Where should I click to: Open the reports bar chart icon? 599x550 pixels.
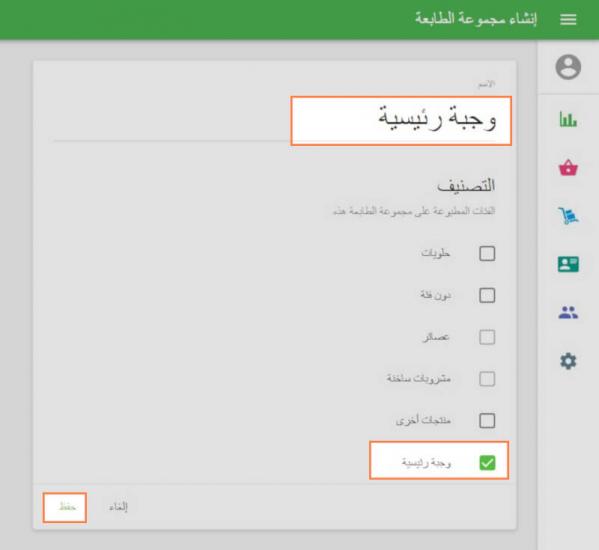coord(568,119)
